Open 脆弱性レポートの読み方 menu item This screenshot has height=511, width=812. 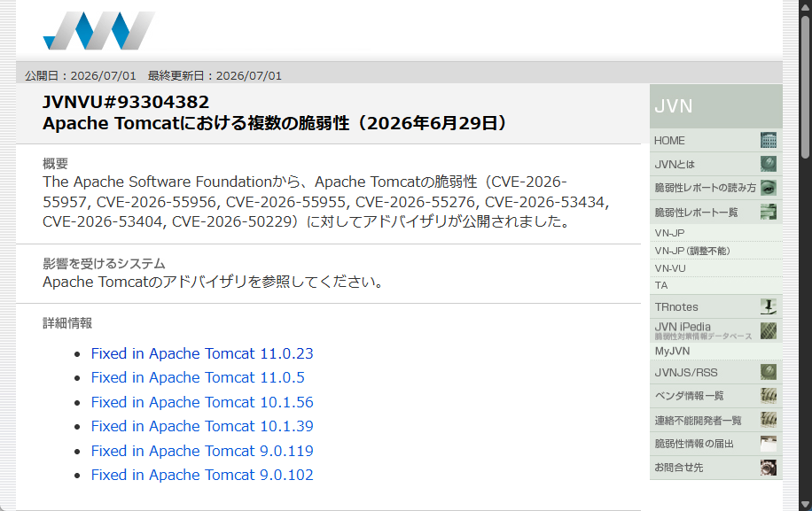pyautogui.click(x=715, y=188)
